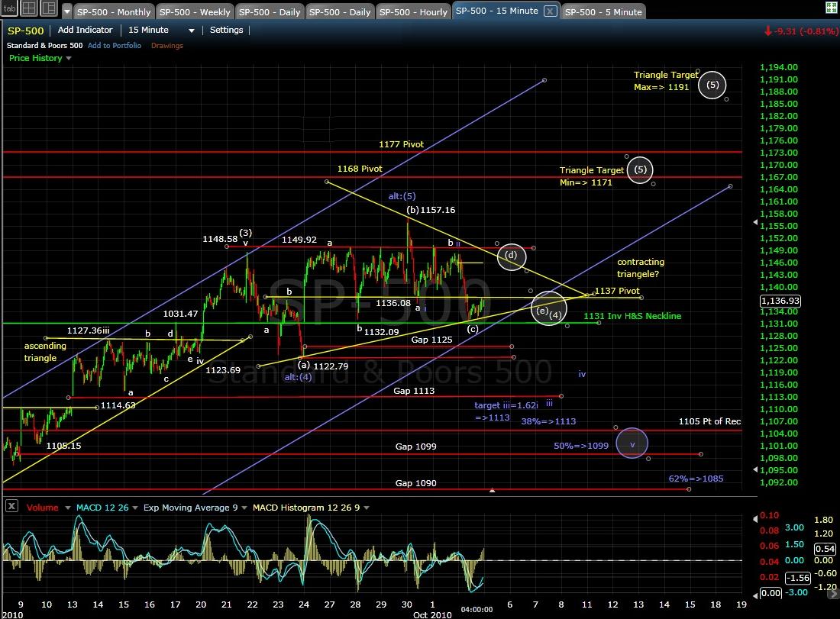
Task: Open the Volume indicator dropdown arrow
Action: 67,508
